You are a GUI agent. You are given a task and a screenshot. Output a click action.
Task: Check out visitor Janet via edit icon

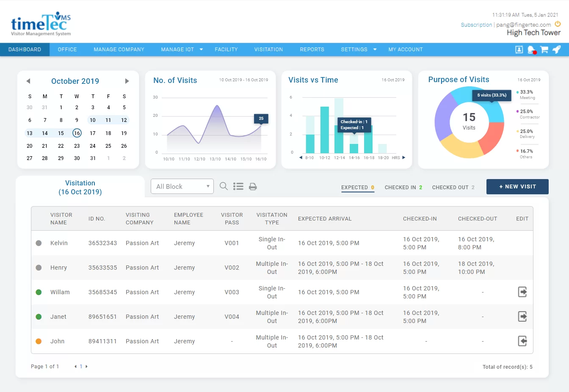coord(522,317)
